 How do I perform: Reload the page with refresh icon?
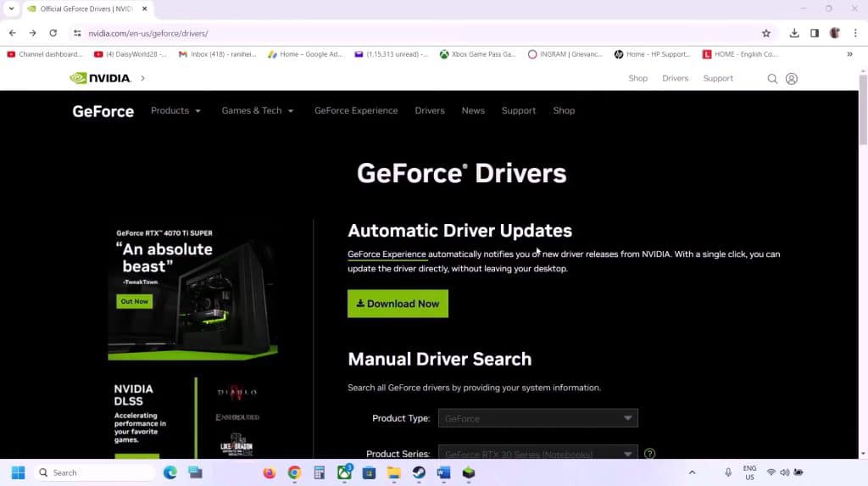53,33
